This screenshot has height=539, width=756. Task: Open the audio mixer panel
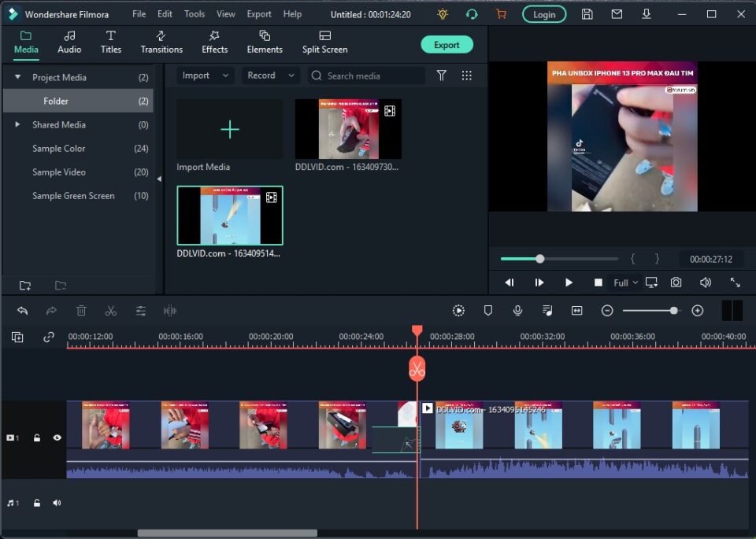(547, 310)
